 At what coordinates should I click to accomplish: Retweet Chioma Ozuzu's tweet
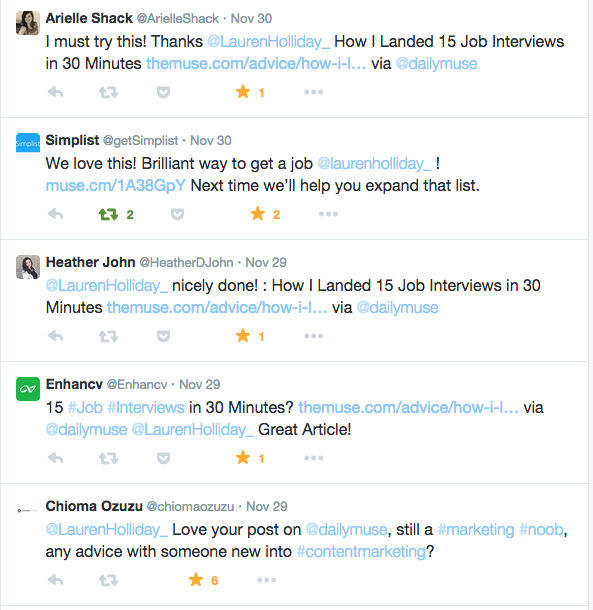(x=108, y=580)
